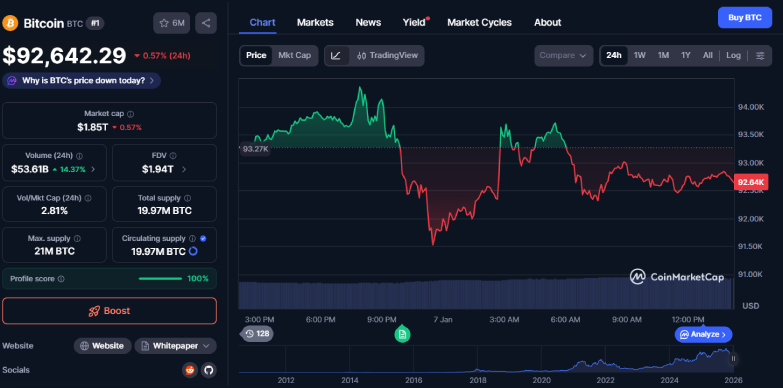Open the Compare dropdown

(x=563, y=55)
